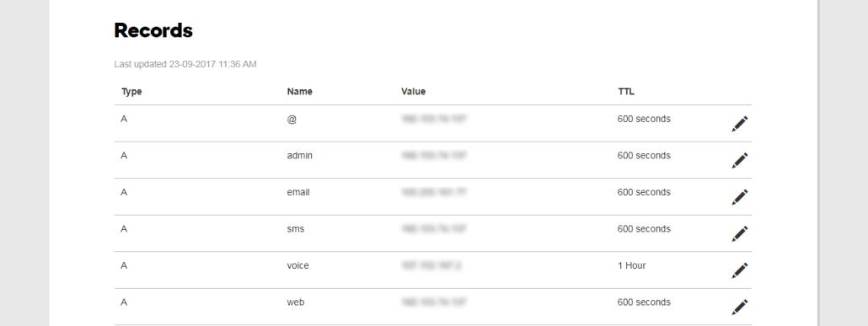Screen dimensions: 868x326
Task: Select the email record name
Action: [298, 192]
